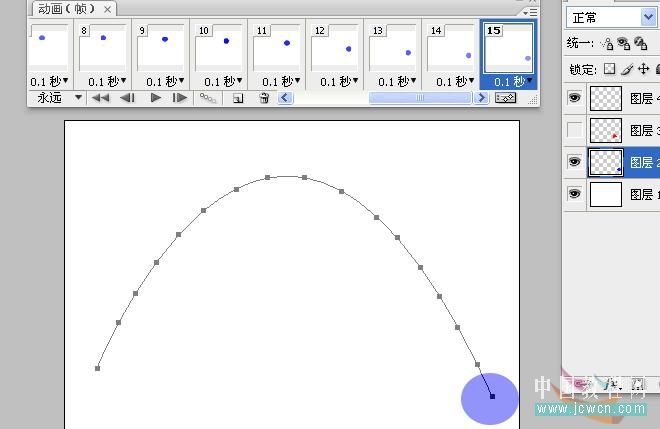The height and width of the screenshot is (429, 660).
Task: Select 图层 3 layer thumbnail
Action: (x=606, y=130)
